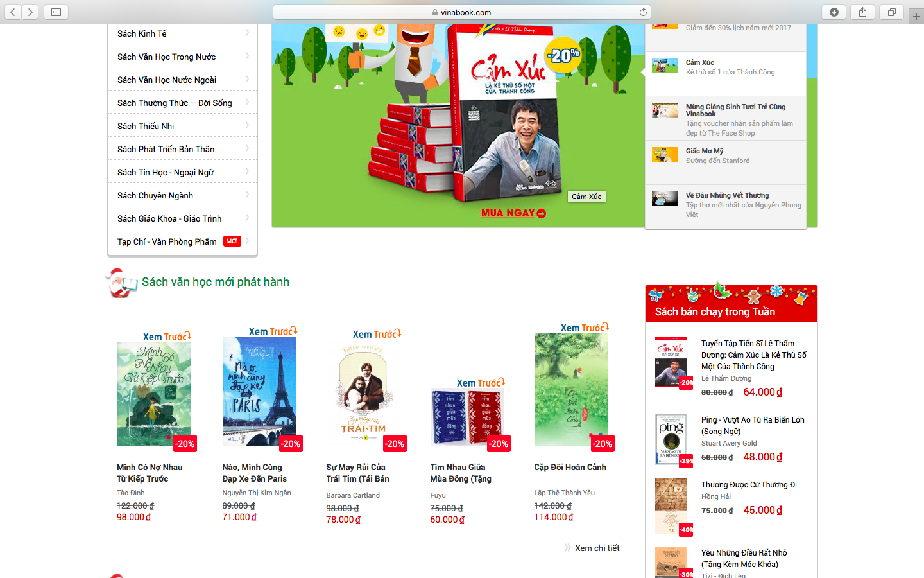Open the Xem chi tiết link
The width and height of the screenshot is (924, 578).
click(597, 548)
